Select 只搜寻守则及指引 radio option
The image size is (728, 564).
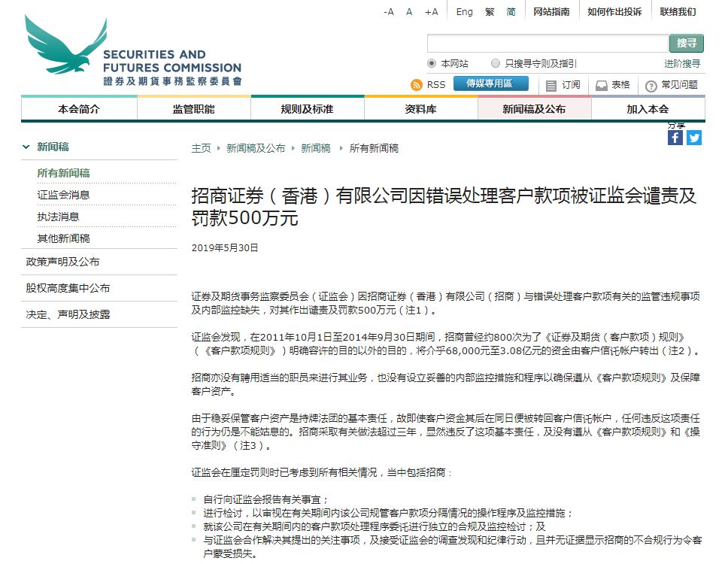tap(496, 63)
